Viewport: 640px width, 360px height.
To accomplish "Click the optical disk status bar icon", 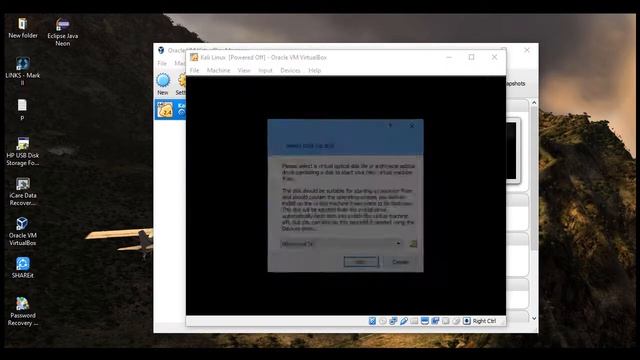I will pyautogui.click(x=382, y=321).
